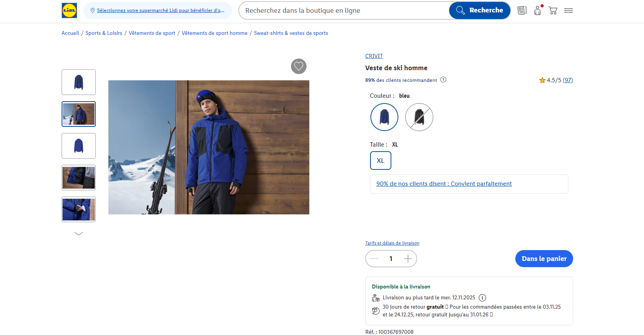This screenshot has width=644, height=335.
Task: Open the hamburger menu
Action: (568, 10)
